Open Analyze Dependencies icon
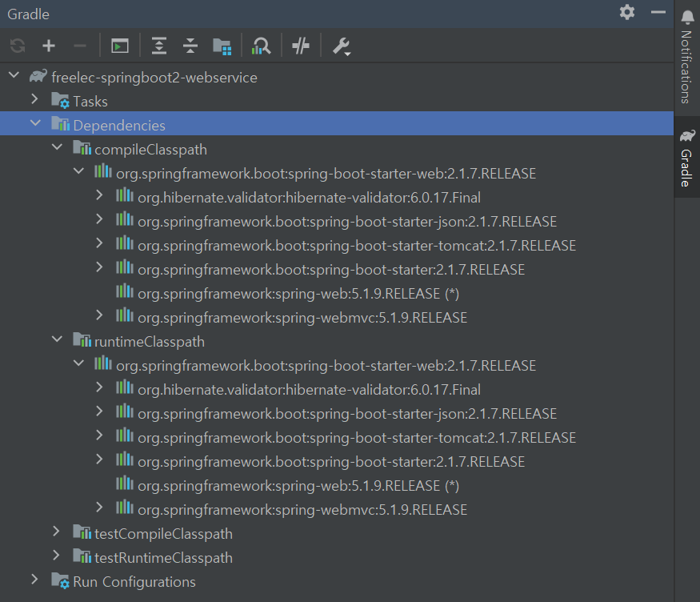 click(261, 46)
